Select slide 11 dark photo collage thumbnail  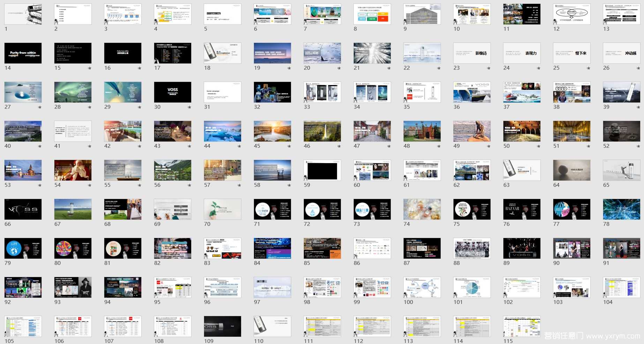click(x=522, y=14)
